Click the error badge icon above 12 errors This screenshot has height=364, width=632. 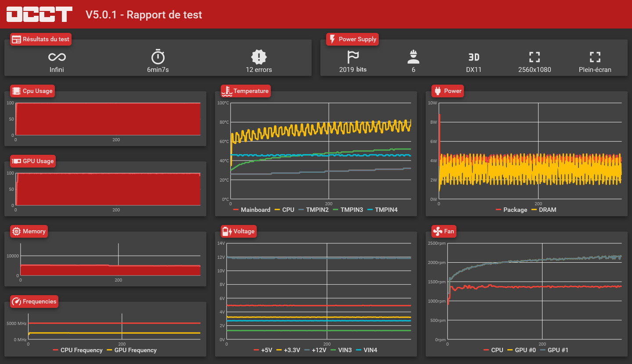tap(259, 57)
